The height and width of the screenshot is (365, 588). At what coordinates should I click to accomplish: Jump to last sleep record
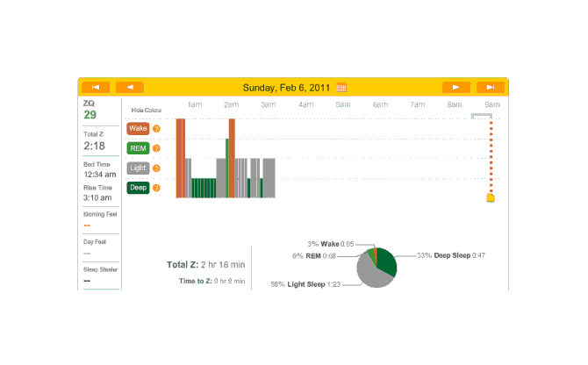point(491,87)
